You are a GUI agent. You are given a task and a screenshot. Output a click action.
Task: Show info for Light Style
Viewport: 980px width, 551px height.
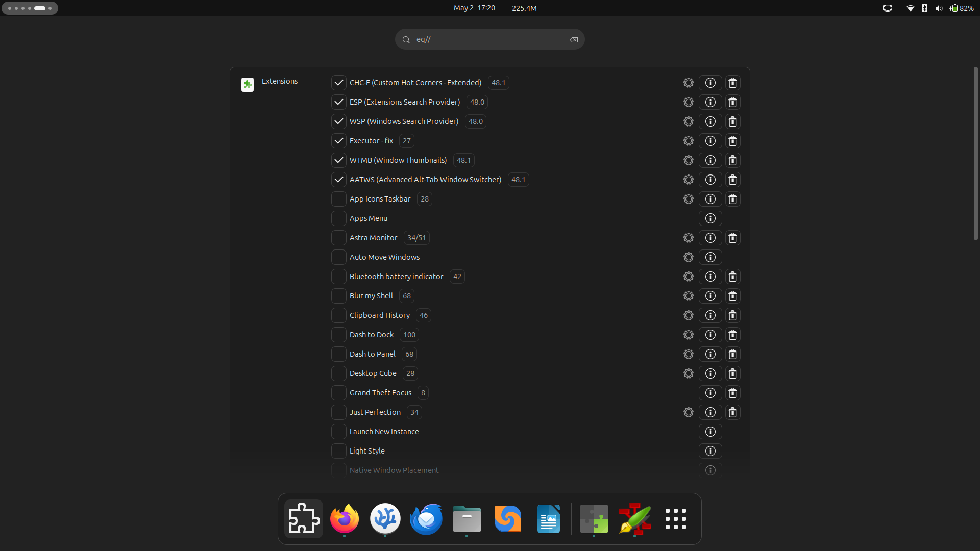tap(710, 451)
